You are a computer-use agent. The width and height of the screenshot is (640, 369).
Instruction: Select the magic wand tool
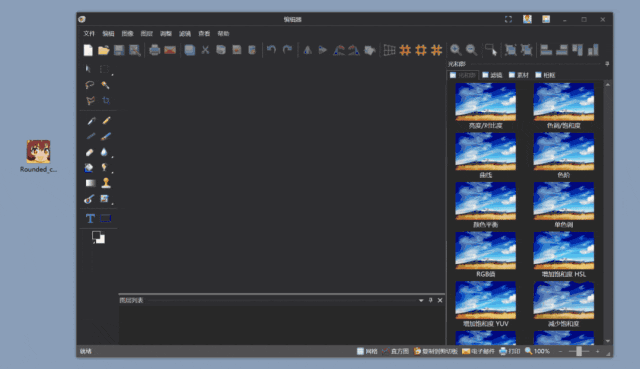coord(106,85)
